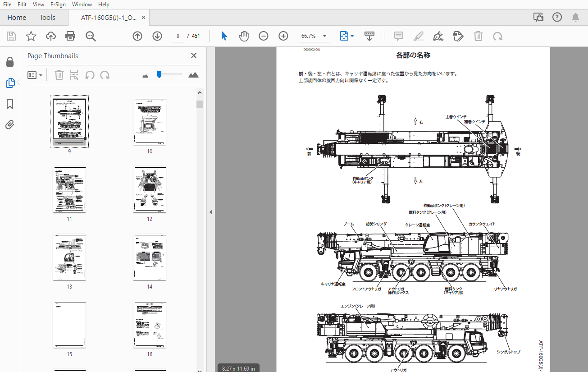Activate the Selection arrow tool

coord(224,36)
